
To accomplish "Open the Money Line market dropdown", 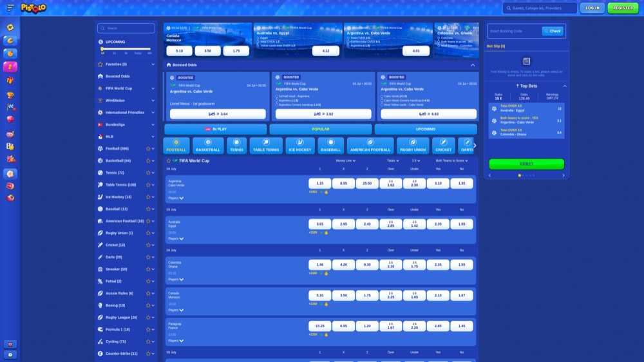I will coord(345,160).
